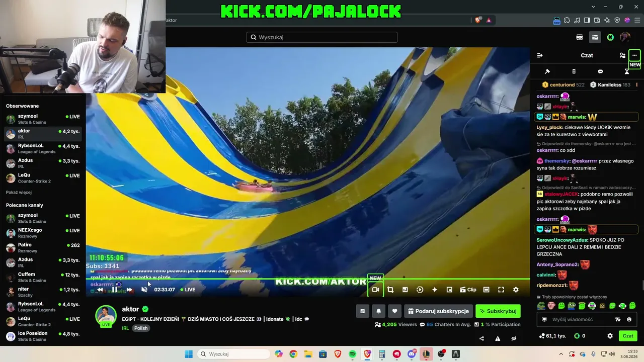Image resolution: width=644 pixels, height=362 pixels.
Task: Open the emoji picker in chat input
Action: click(629, 319)
